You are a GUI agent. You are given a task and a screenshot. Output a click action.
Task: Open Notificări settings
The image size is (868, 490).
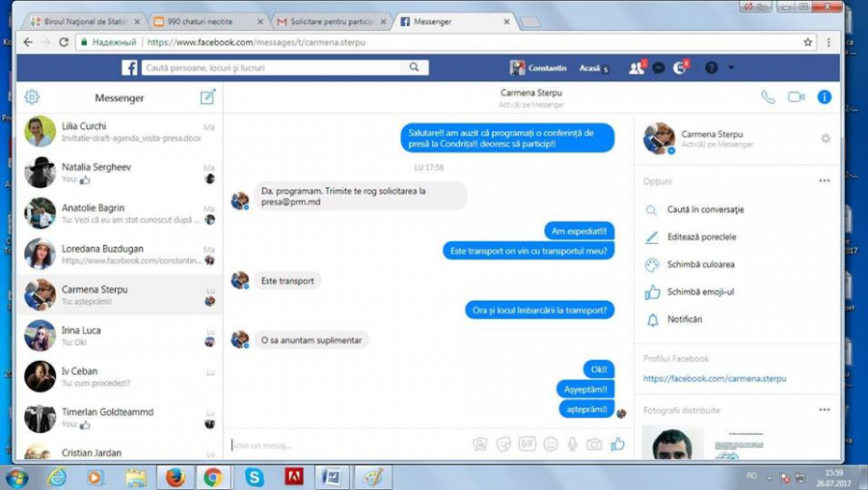(x=684, y=319)
